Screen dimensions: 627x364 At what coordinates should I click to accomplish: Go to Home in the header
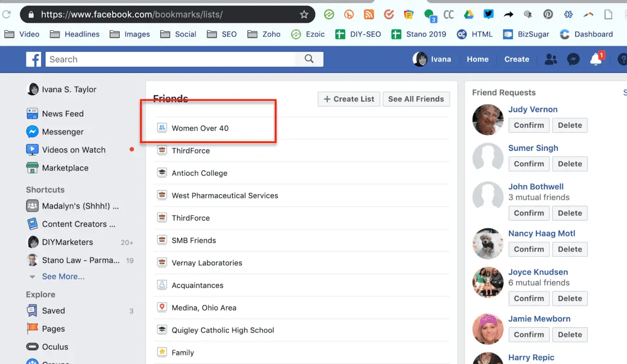pyautogui.click(x=477, y=59)
